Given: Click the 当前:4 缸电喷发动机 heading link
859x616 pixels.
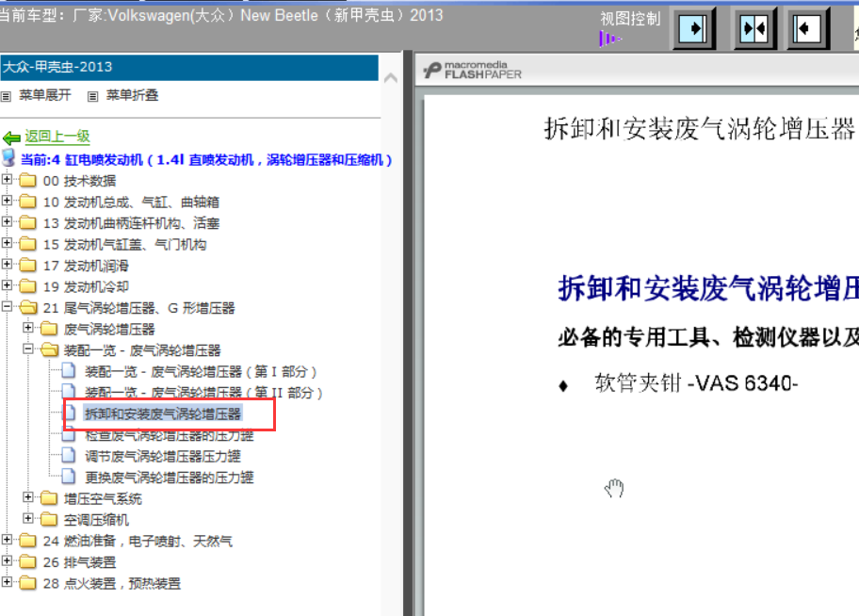Looking at the screenshot, I should pos(206,160).
